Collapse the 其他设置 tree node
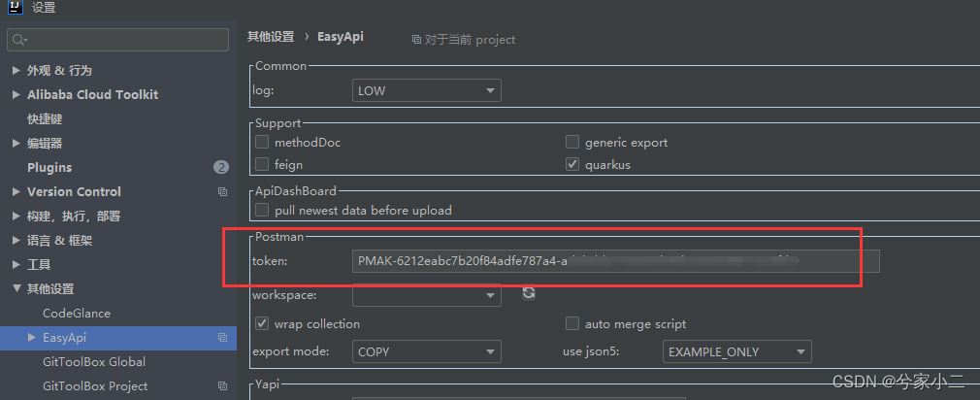The width and height of the screenshot is (980, 400). tap(16, 288)
